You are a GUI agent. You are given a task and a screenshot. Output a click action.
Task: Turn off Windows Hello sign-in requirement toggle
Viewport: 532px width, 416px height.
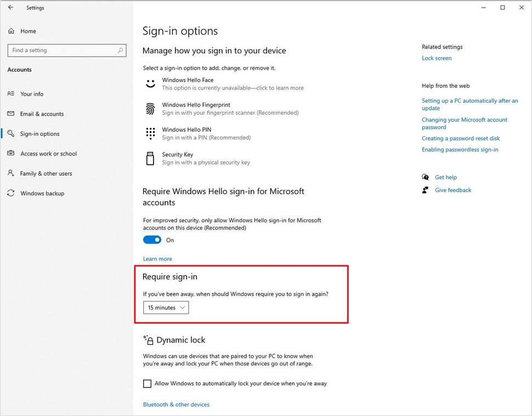tap(152, 240)
